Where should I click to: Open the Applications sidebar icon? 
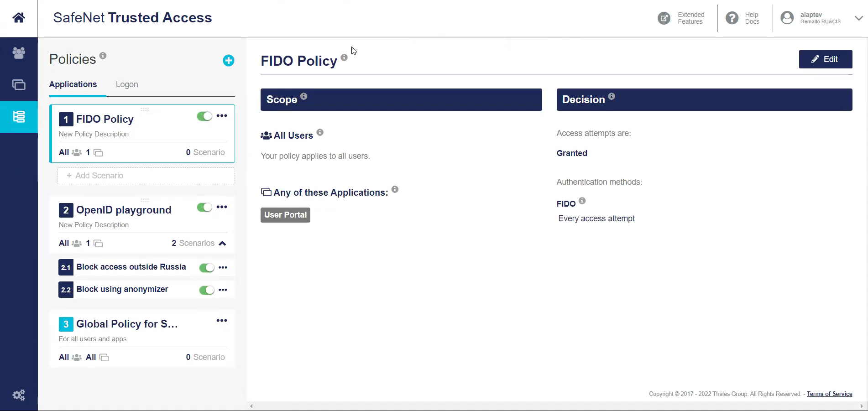click(19, 85)
